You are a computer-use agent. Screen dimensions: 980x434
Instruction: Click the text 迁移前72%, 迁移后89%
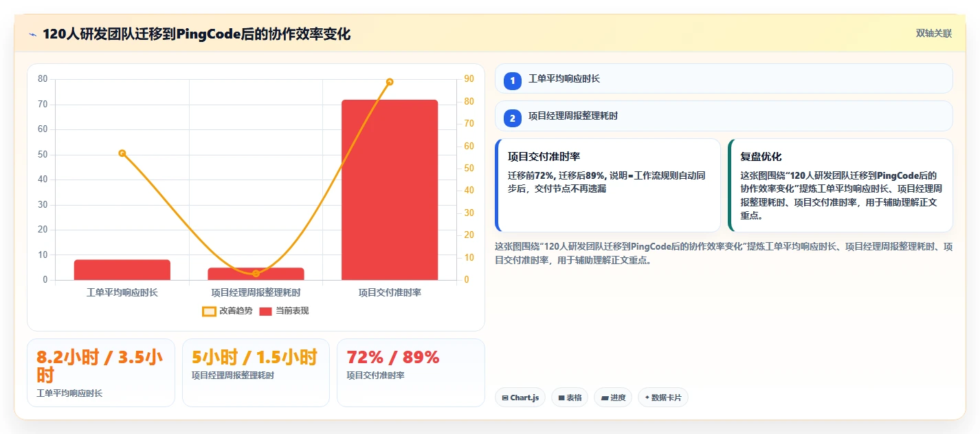(555, 175)
